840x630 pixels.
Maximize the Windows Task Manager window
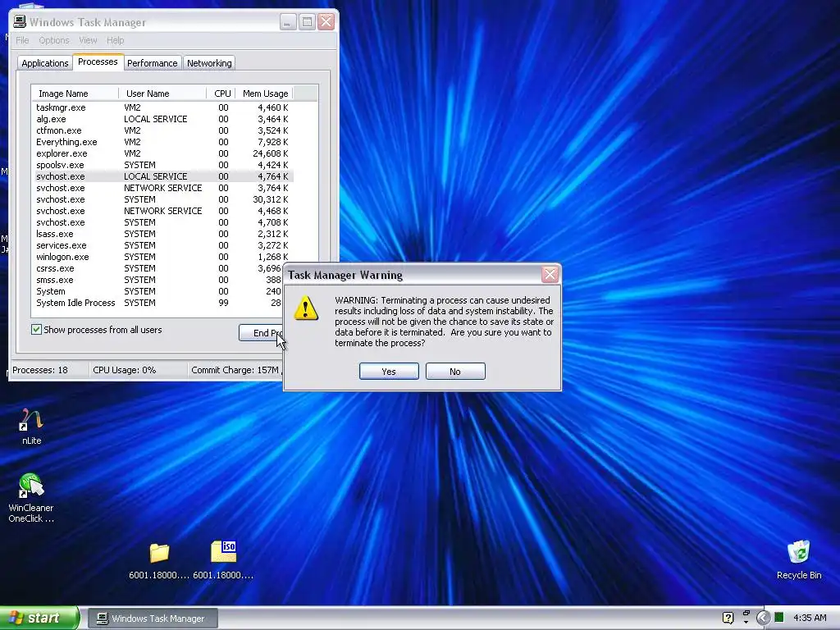point(307,22)
